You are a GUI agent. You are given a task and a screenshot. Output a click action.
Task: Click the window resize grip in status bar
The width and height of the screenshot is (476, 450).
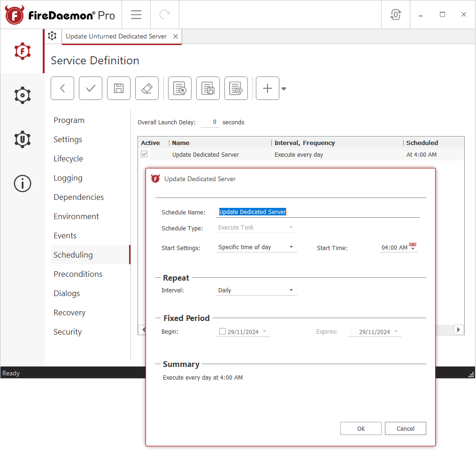471,375
